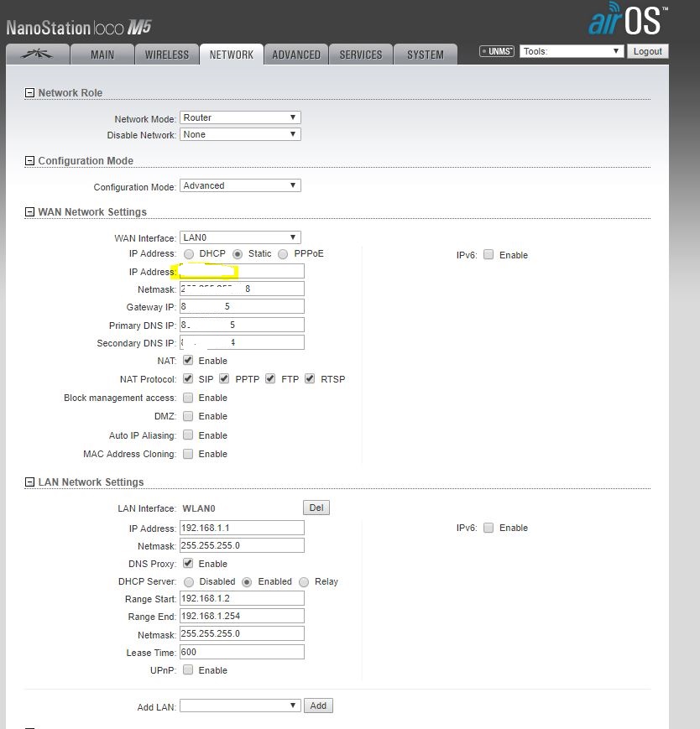Open the Ubiquiti logo tab
700x729 pixels.
click(37, 54)
